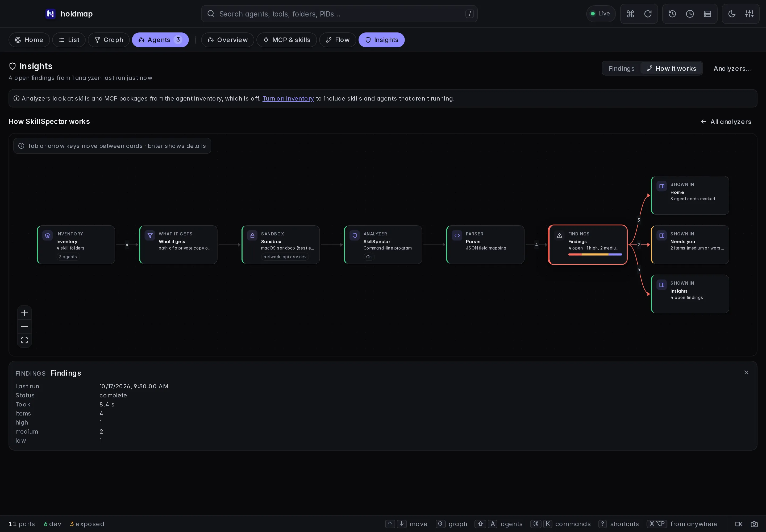This screenshot has width=766, height=532.
Task: Click the severity color bar on Findings card
Action: point(595,255)
